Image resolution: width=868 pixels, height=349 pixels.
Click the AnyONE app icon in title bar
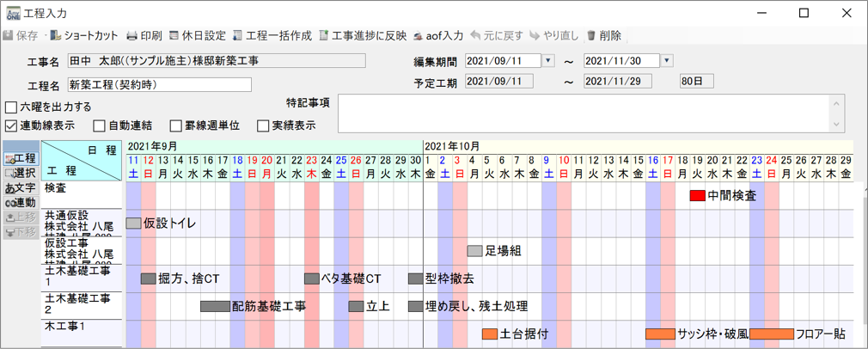12,13
